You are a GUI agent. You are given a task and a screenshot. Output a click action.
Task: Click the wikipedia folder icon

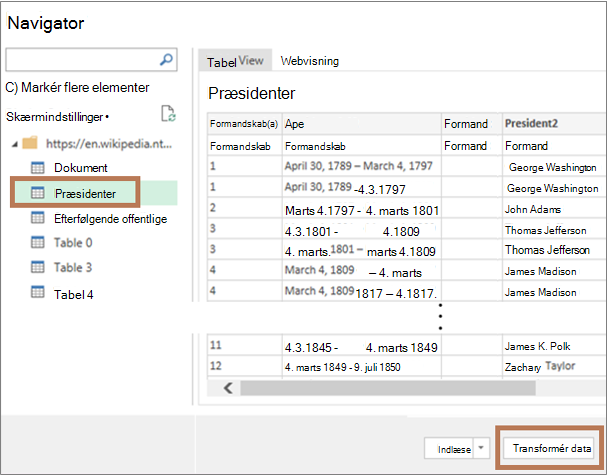[30, 143]
